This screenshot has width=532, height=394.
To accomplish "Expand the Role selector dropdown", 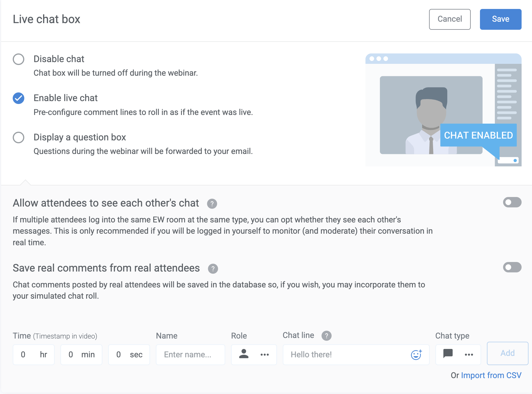I will [254, 354].
